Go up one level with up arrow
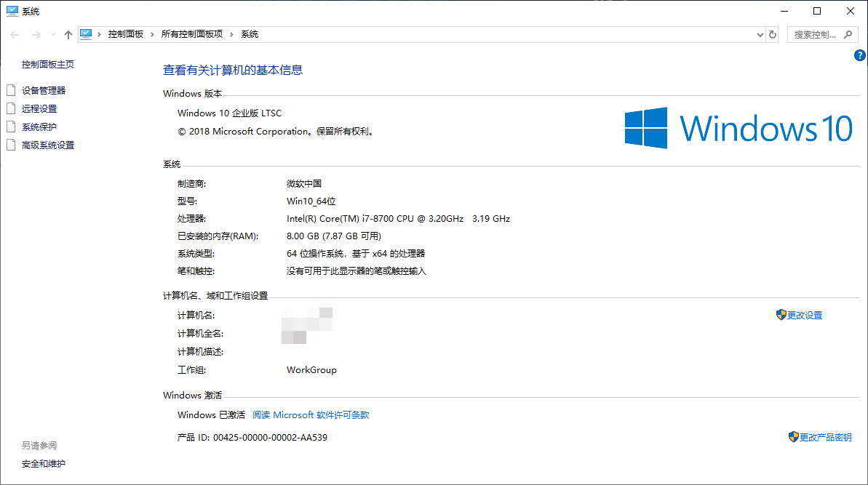The width and height of the screenshot is (868, 485). pos(68,34)
